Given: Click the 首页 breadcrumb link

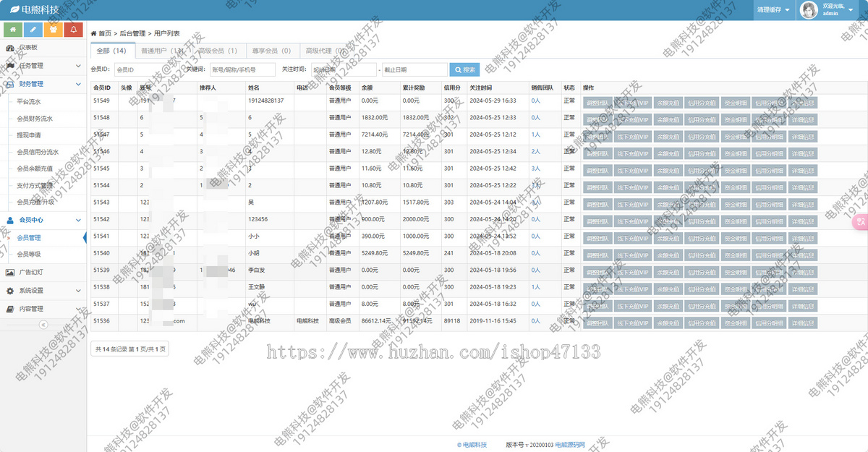Looking at the screenshot, I should (x=105, y=33).
